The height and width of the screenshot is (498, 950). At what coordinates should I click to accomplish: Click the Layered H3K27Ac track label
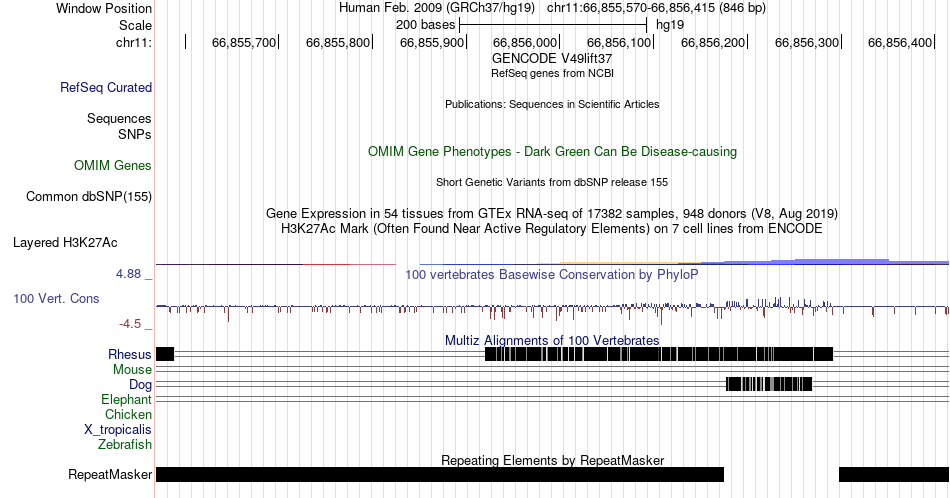pyautogui.click(x=65, y=242)
